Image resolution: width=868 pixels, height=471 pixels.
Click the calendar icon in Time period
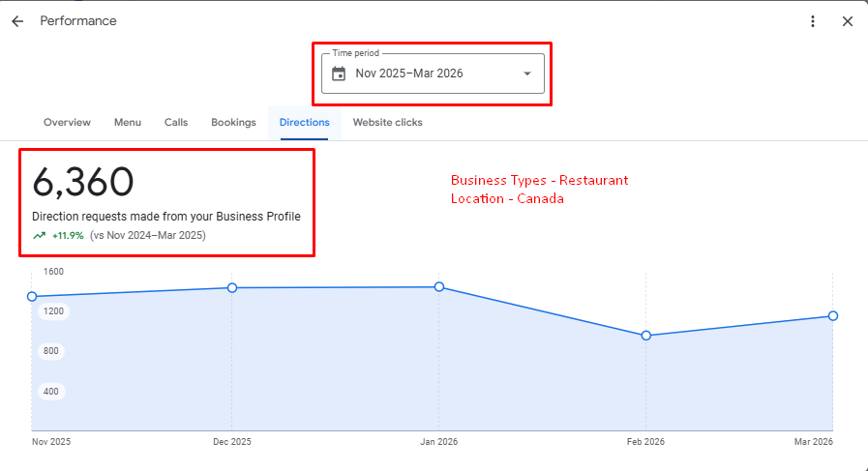click(339, 74)
